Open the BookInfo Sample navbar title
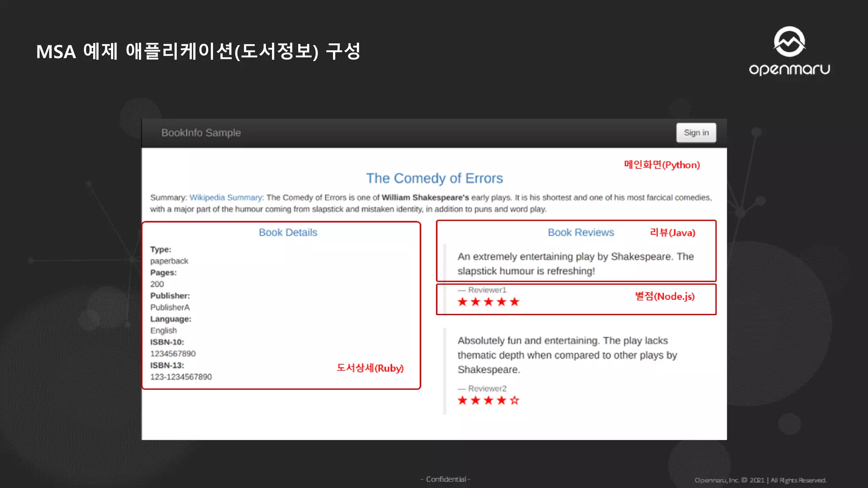Screen dimensions: 868x488 [201, 133]
